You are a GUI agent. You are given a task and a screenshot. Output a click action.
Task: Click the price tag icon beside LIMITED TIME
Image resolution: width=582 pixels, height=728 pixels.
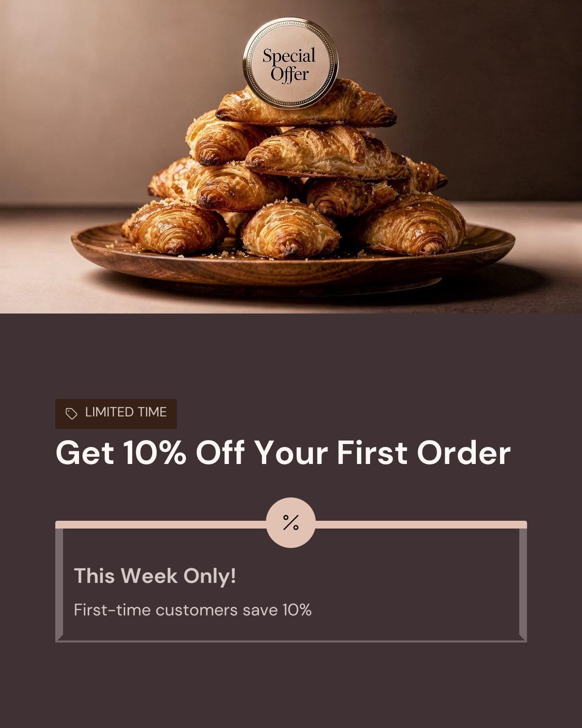tap(71, 414)
